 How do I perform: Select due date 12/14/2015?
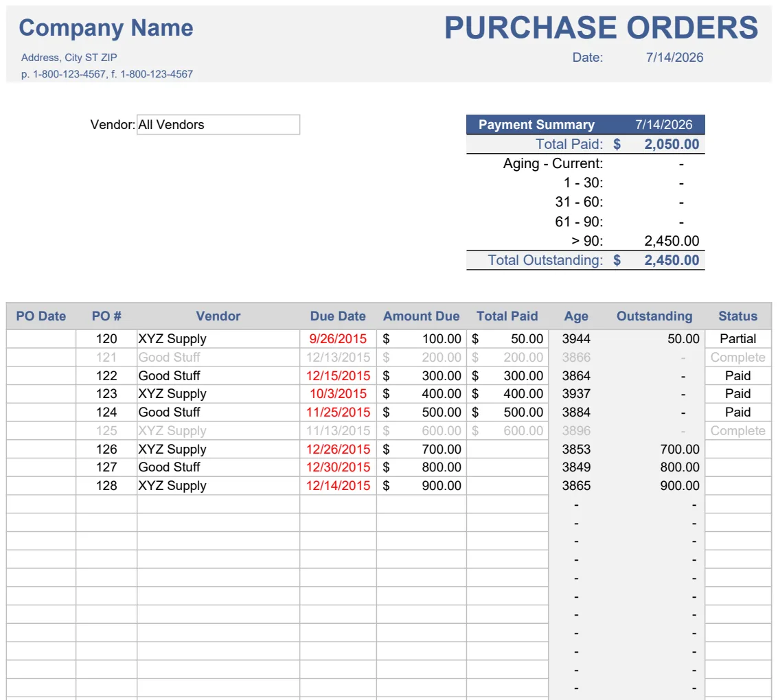pos(338,486)
